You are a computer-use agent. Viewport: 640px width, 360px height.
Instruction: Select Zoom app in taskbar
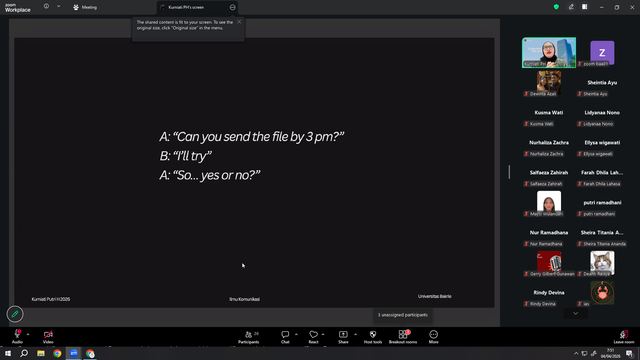click(74, 353)
